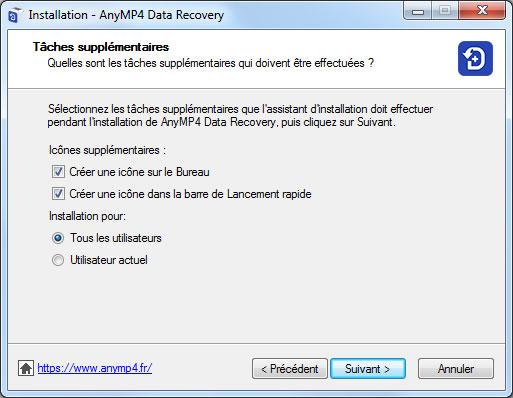Click the 'Installation pour:' group label
513x398 pixels.
87,216
